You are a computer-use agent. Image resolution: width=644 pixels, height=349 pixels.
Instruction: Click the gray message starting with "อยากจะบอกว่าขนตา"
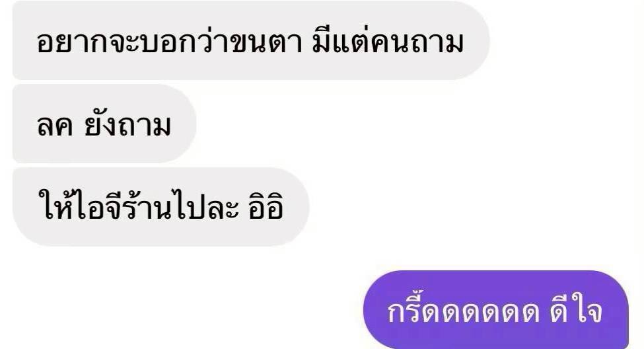251,40
